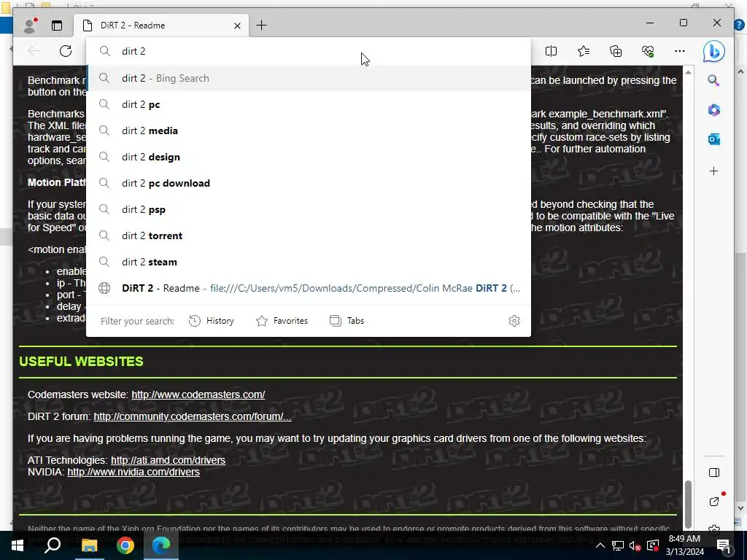747x560 pixels.
Task: Click the address bar text field 'dirt 2'
Action: (x=309, y=52)
